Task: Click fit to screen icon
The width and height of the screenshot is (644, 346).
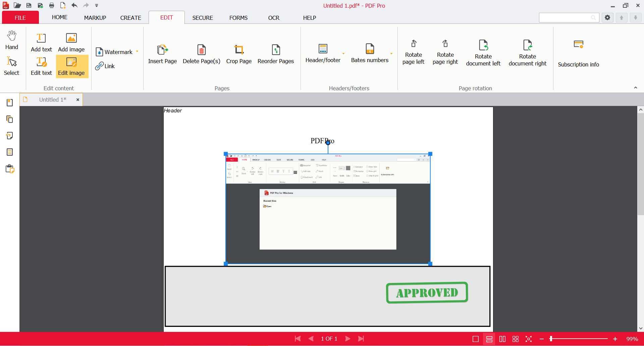Action: (x=529, y=339)
